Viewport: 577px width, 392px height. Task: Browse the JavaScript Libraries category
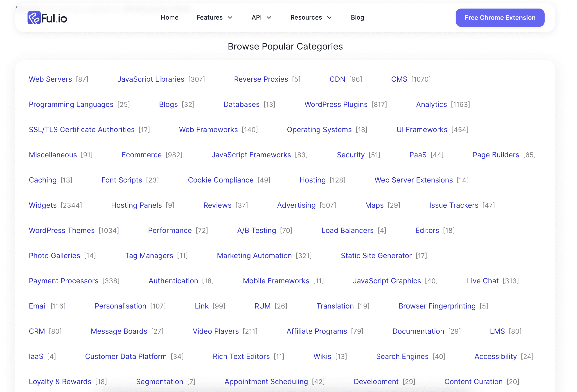pyautogui.click(x=151, y=79)
